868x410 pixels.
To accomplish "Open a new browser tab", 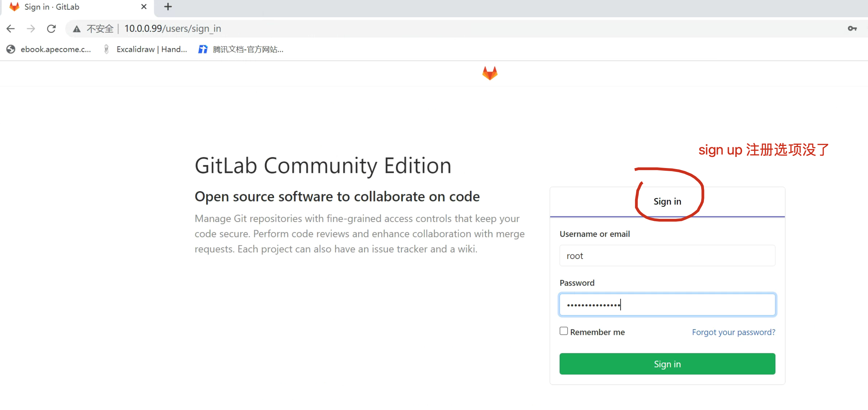I will coord(168,7).
